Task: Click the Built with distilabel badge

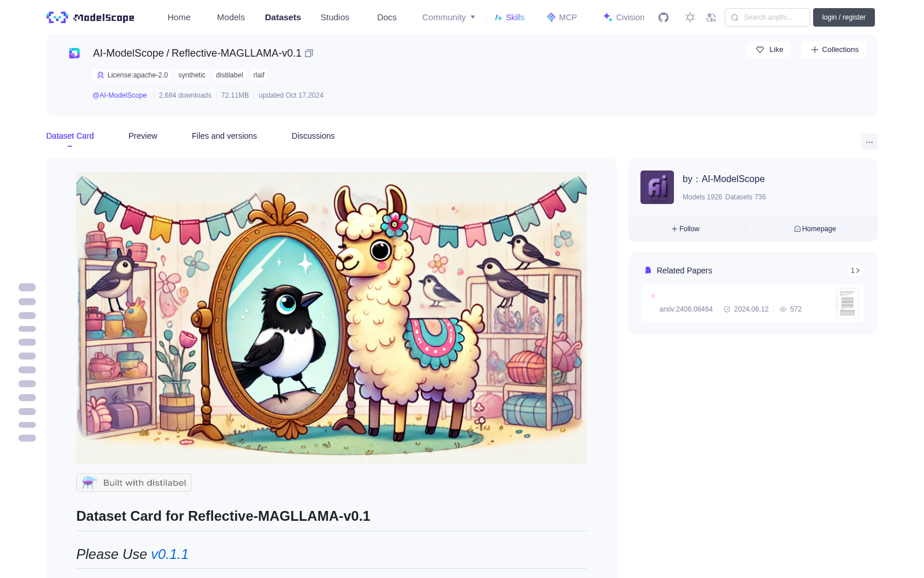Action: pos(134,483)
